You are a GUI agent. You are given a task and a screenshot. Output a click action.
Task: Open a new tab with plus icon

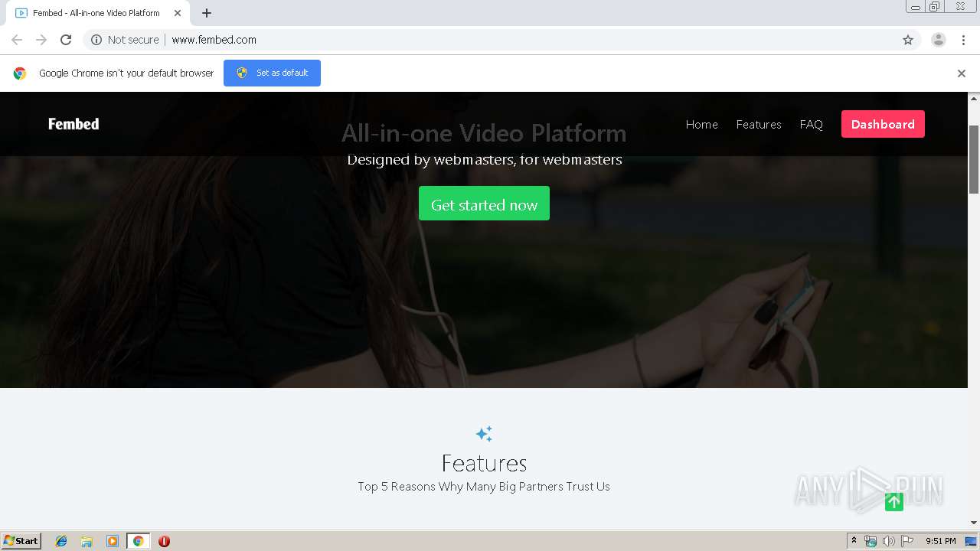(207, 13)
